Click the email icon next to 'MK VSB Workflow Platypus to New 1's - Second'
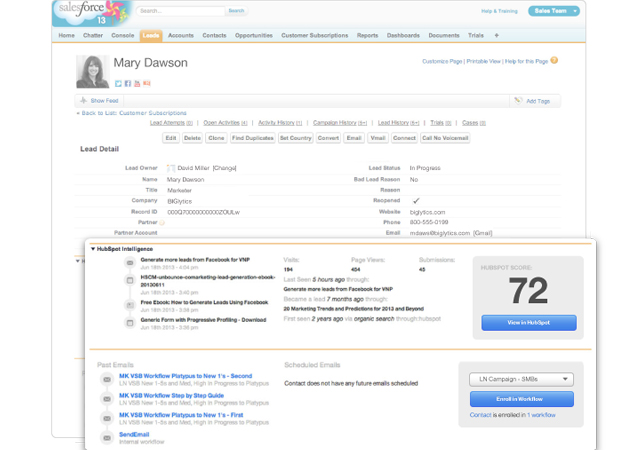The width and height of the screenshot is (640, 450). [107, 379]
